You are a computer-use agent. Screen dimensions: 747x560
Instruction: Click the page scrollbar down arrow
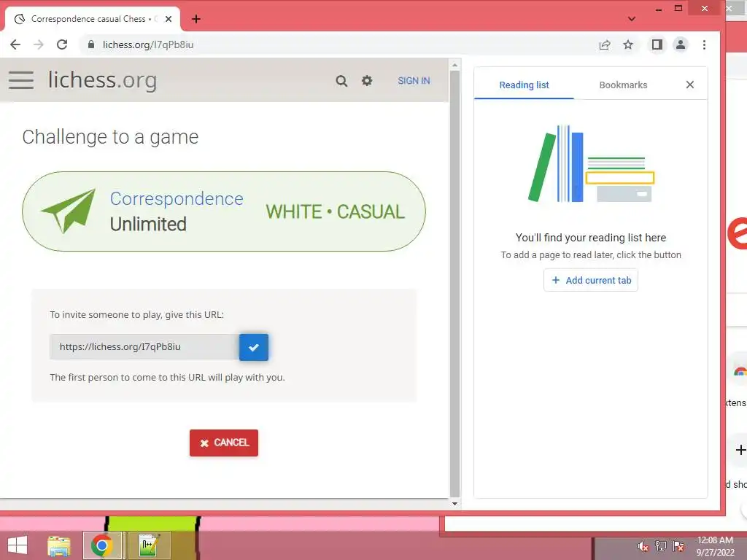(x=454, y=504)
